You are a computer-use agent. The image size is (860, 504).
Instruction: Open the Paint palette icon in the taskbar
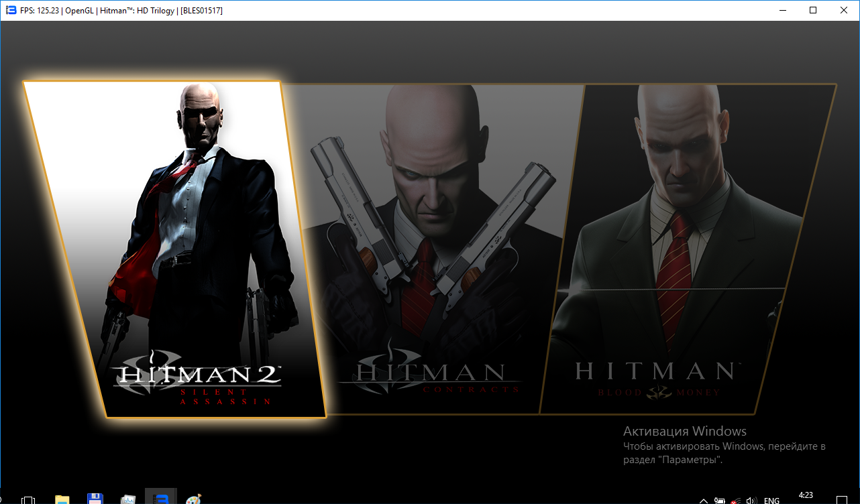[x=193, y=499]
